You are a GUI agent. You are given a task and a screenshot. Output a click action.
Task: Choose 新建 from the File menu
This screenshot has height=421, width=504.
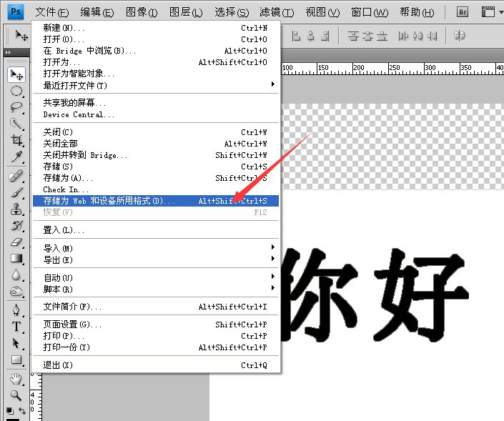point(156,28)
